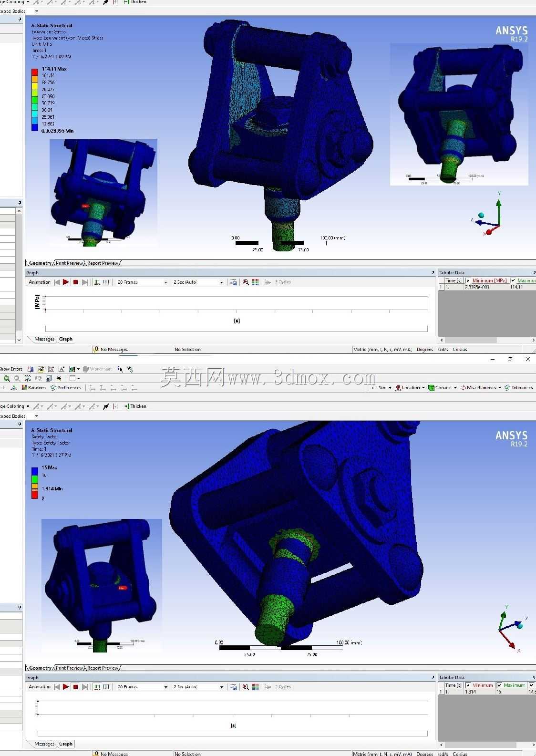536x756 pixels.
Task: Open annotation Preferences
Action: [x=66, y=387]
